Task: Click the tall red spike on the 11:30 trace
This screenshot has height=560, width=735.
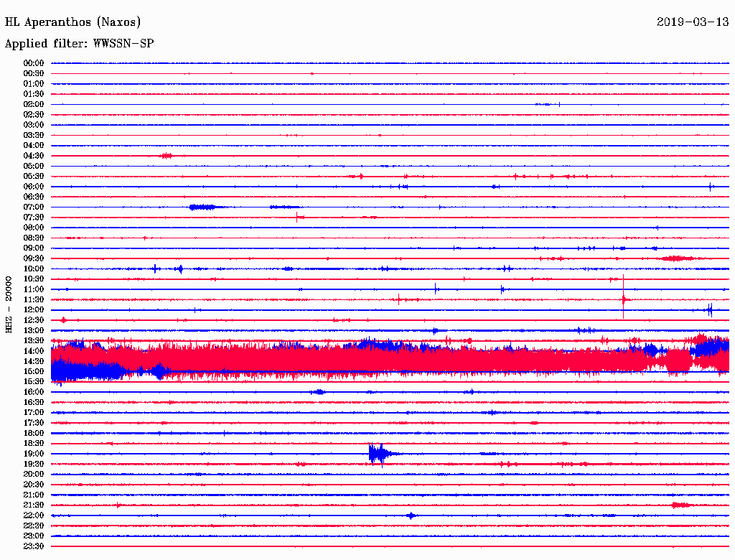Action: click(624, 297)
